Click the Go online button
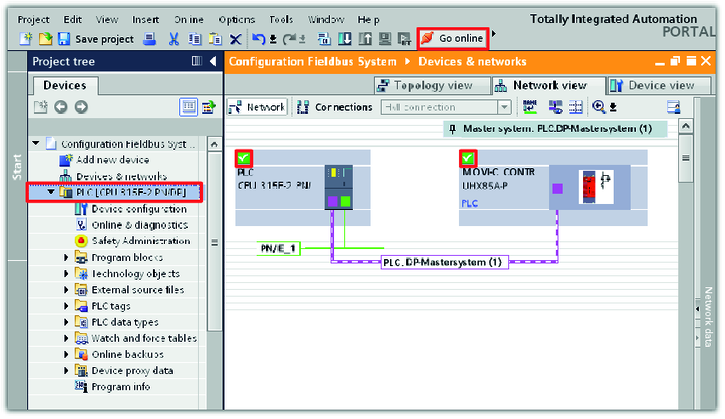Screen dimensions: 725x419 click(x=454, y=39)
